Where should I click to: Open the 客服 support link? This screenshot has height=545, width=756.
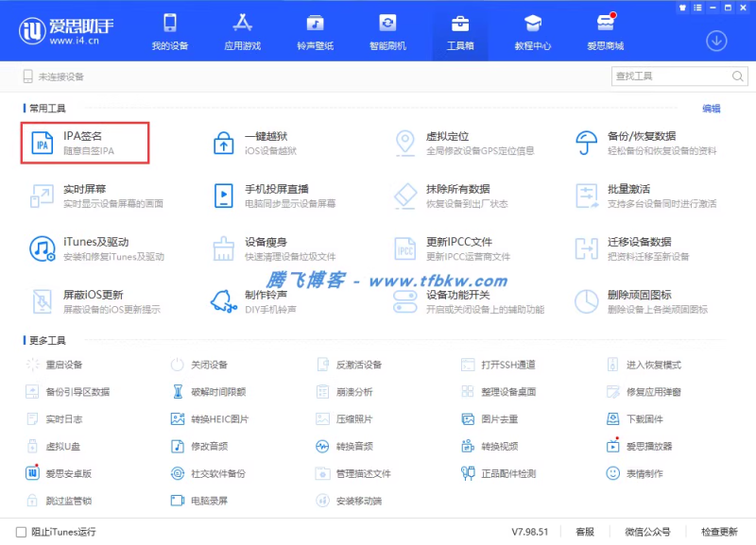(585, 532)
